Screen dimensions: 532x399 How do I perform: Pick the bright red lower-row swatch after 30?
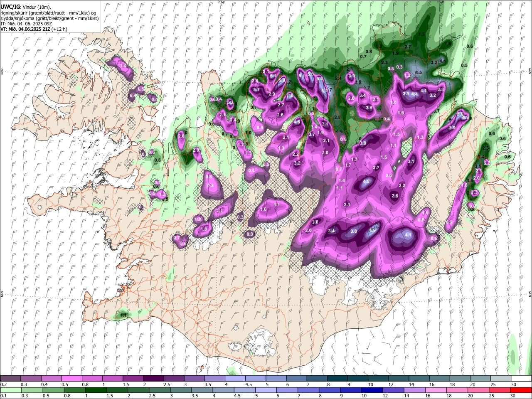pos(521,390)
